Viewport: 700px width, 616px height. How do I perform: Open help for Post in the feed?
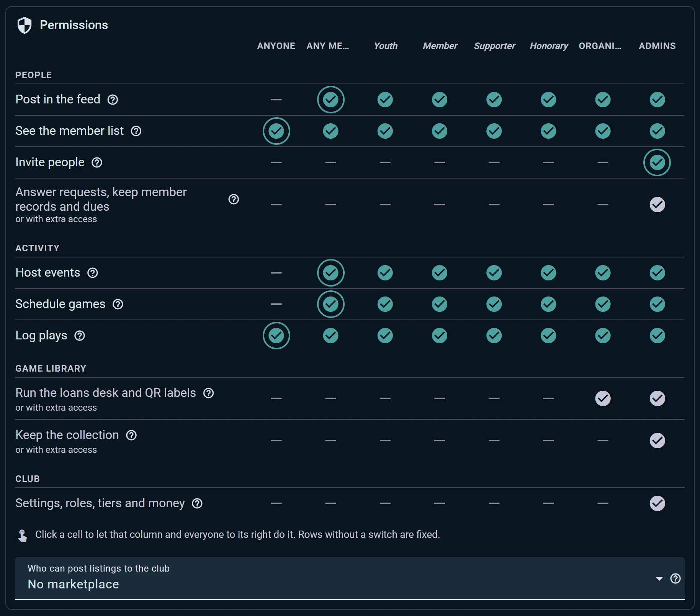113,100
